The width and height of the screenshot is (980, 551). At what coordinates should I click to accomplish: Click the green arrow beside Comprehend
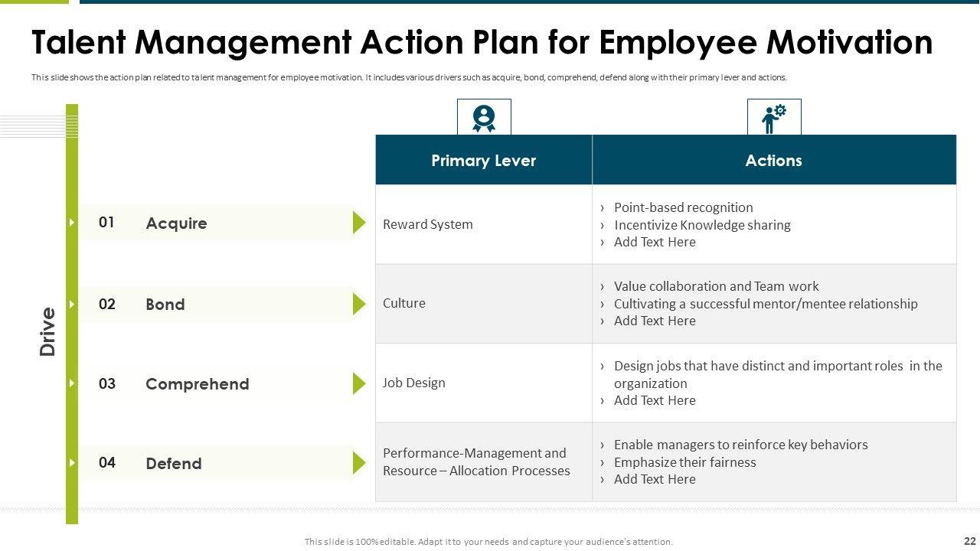coord(358,383)
